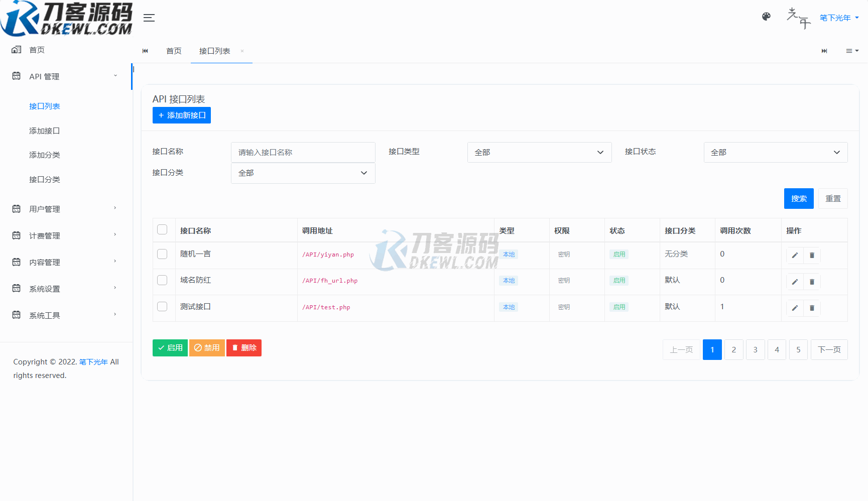The image size is (868, 501).
Task: Open 添加接口 in the sidebar
Action: tap(44, 131)
